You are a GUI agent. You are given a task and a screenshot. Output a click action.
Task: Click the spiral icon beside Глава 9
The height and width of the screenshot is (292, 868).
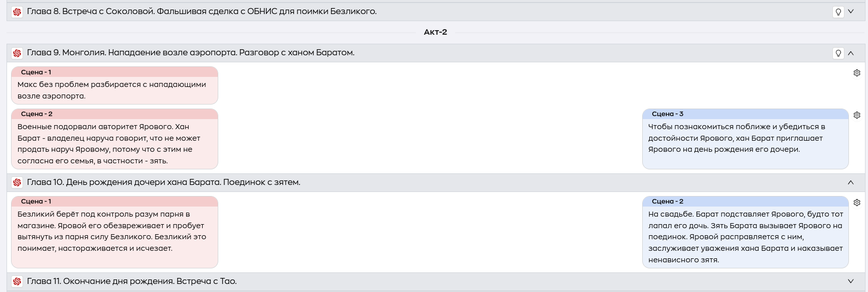(17, 53)
